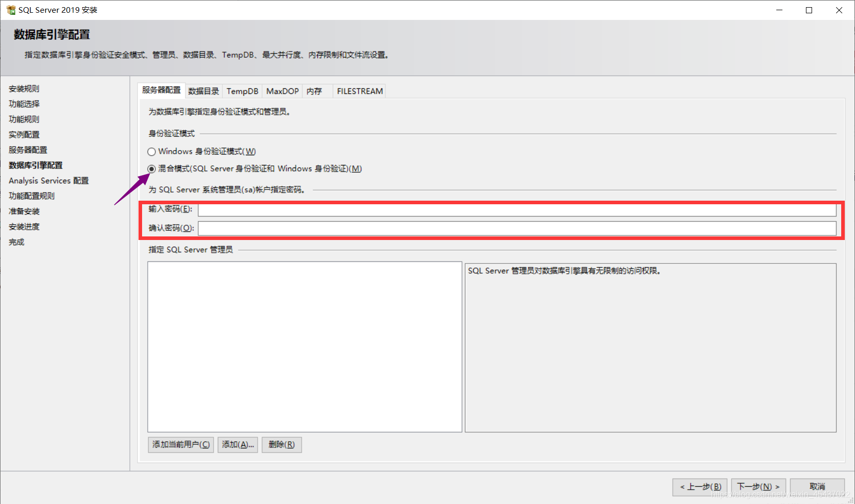Select 完成 step in sidebar
The image size is (855, 504).
[16, 242]
